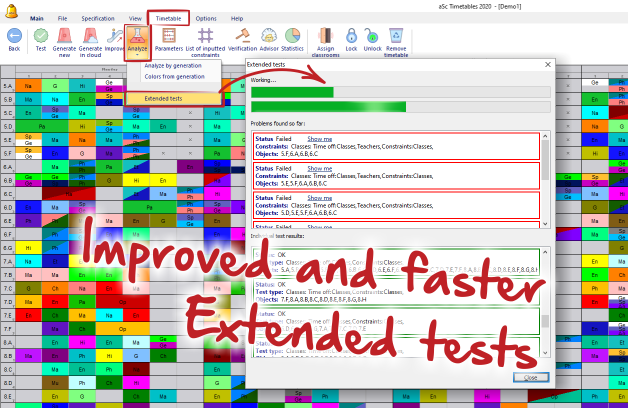
Task: Select orange Na lesson in 5.A row
Action: click(28, 86)
